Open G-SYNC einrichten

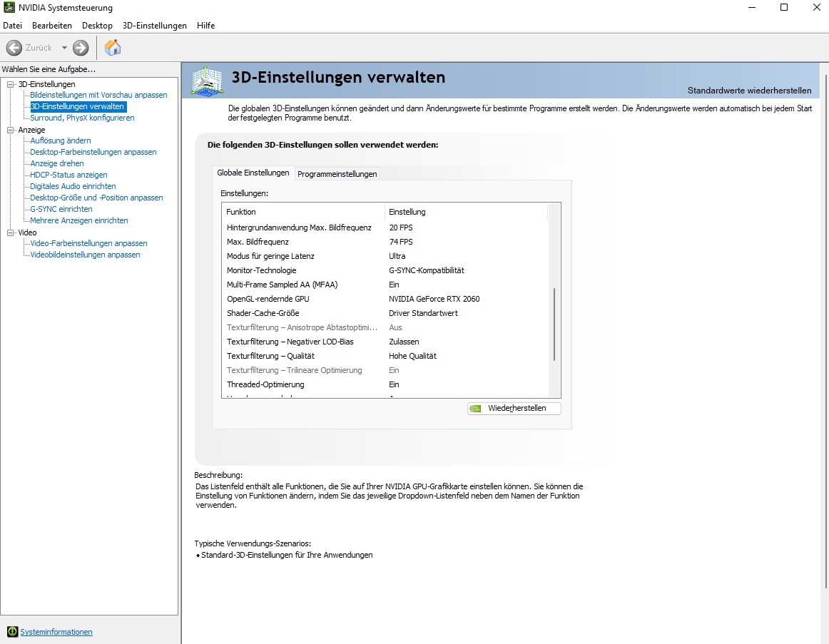click(61, 209)
